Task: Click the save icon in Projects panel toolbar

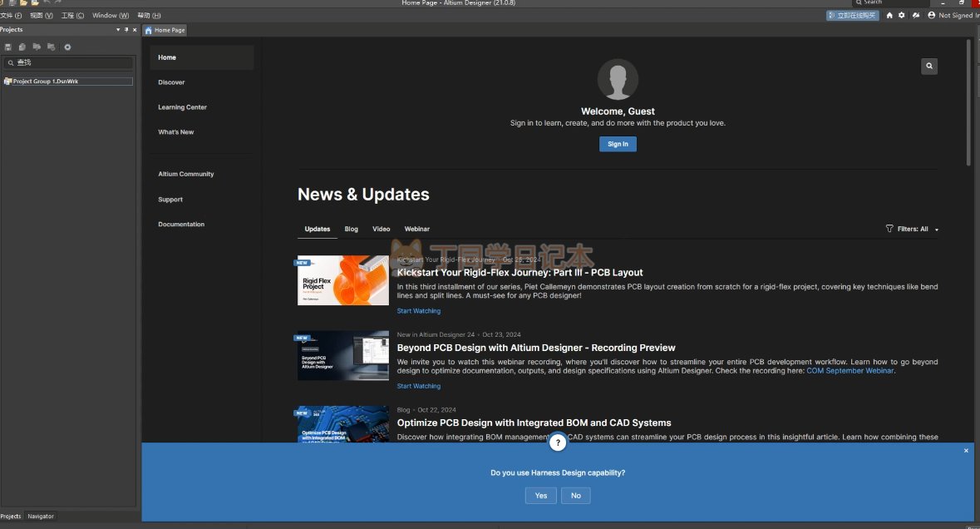Action: point(8,47)
